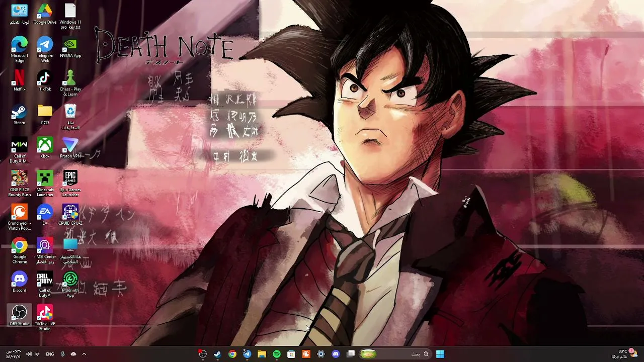Open the weather widget showing 33°C
This screenshot has width=644, height=362.
click(x=624, y=354)
